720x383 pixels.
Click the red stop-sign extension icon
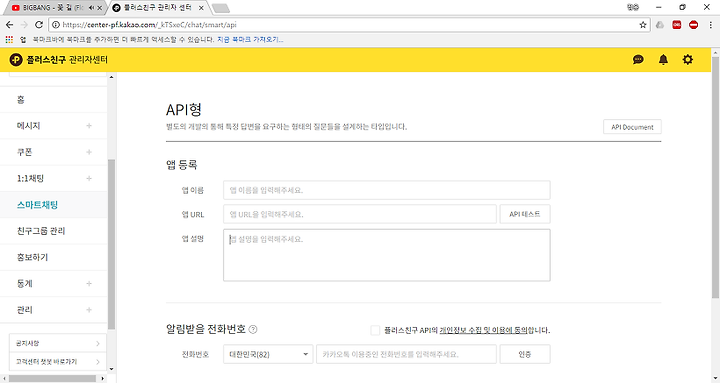point(693,25)
